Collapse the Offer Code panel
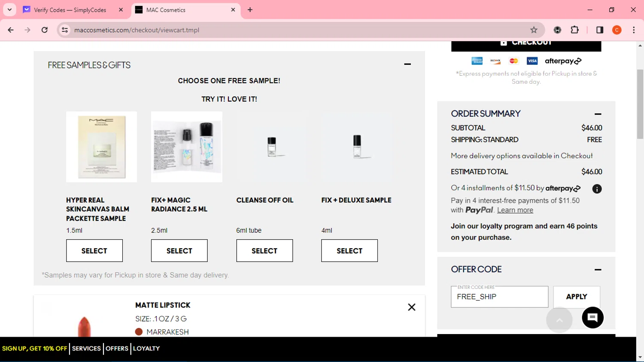Viewport: 644px width, 362px height. click(598, 270)
